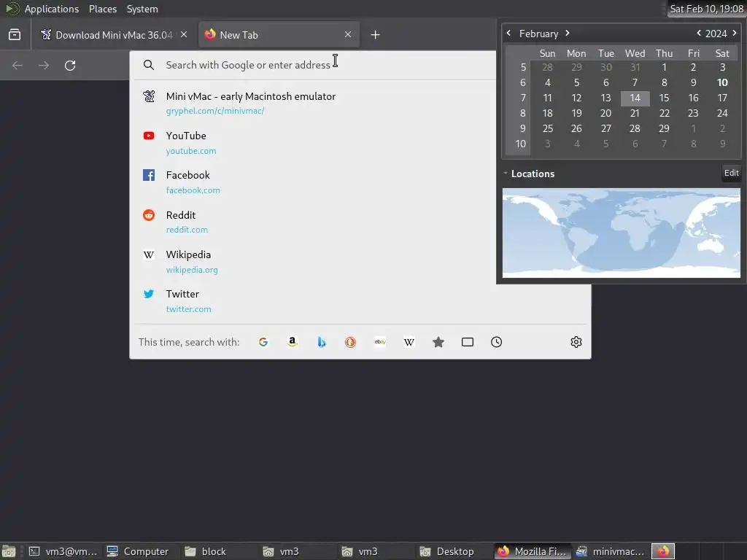The image size is (747, 560).
Task: Search this time with Amazon icon
Action: point(293,342)
